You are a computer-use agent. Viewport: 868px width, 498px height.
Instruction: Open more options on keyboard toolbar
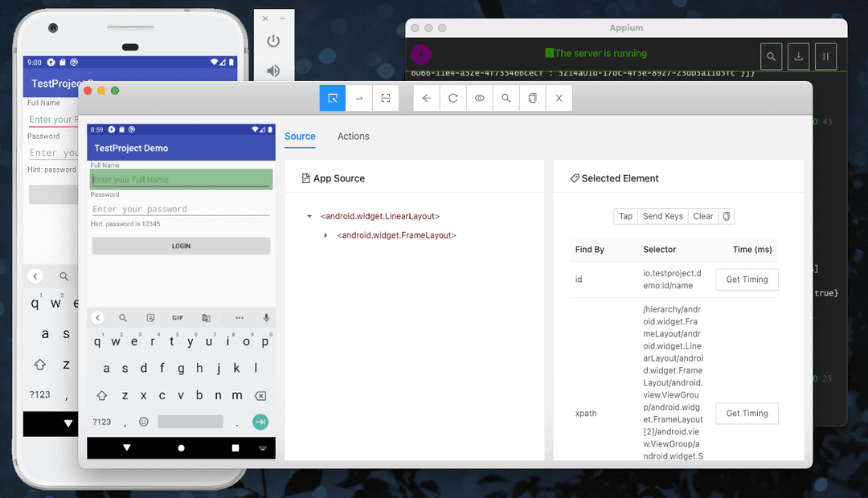(x=239, y=318)
